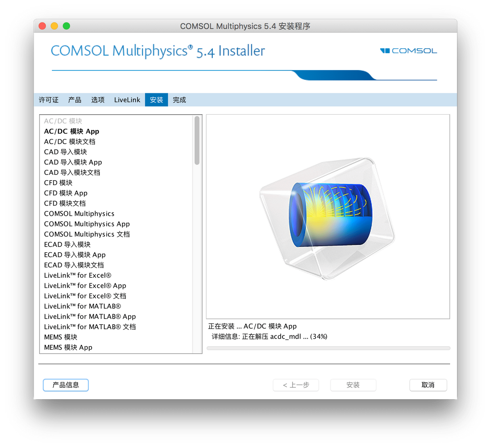The image size is (491, 448).
Task: Switch to the 产品 tab
Action: 75,100
